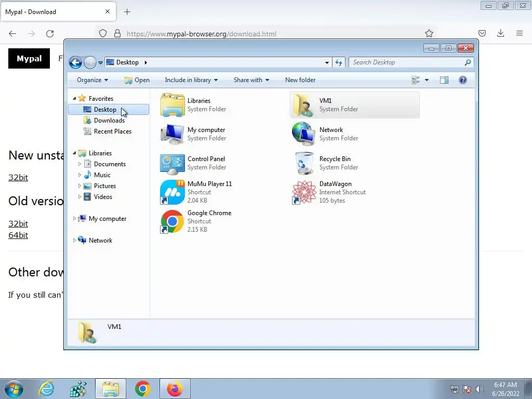The image size is (532, 399).
Task: Click the 64bit old version link
Action: pos(18,235)
